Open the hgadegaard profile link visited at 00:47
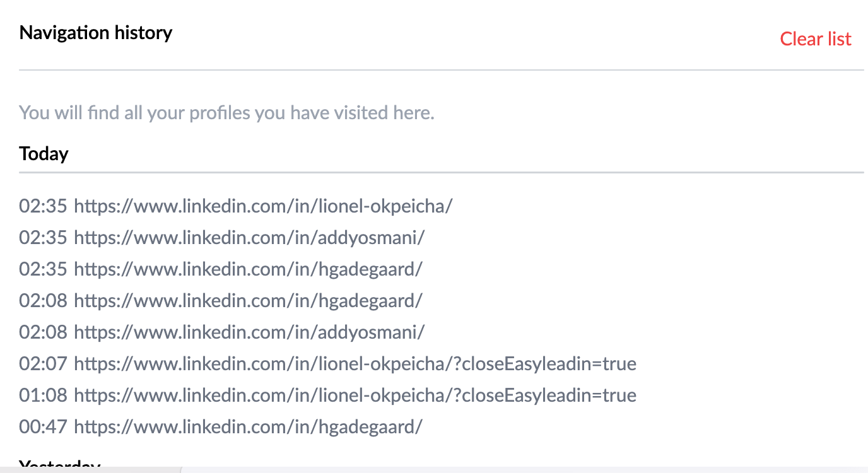This screenshot has height=473, width=868. pos(248,426)
